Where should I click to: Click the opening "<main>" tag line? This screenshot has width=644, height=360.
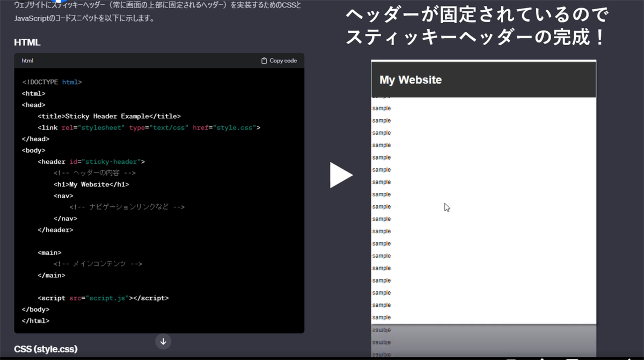(x=49, y=253)
